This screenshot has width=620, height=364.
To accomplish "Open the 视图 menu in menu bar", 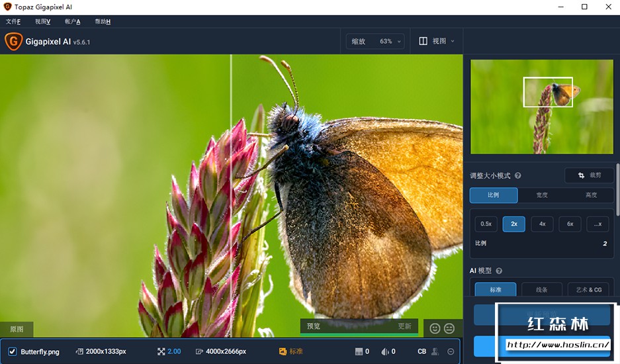I will point(43,21).
